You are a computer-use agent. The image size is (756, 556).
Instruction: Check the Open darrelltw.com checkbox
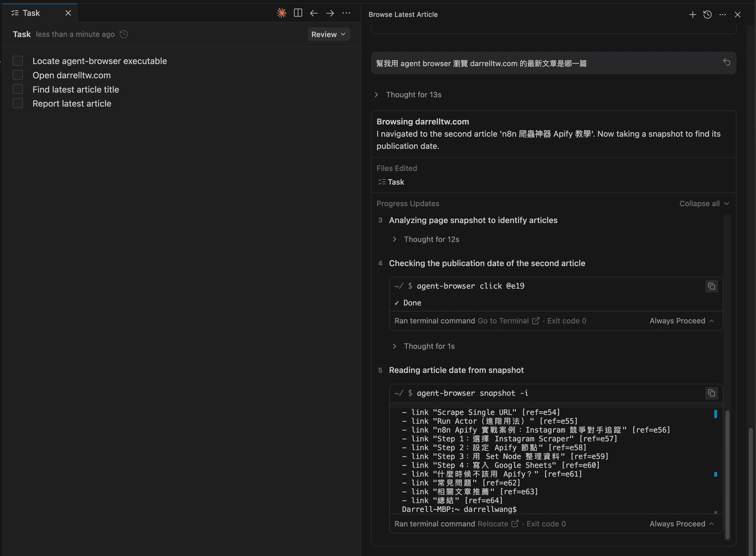[18, 75]
